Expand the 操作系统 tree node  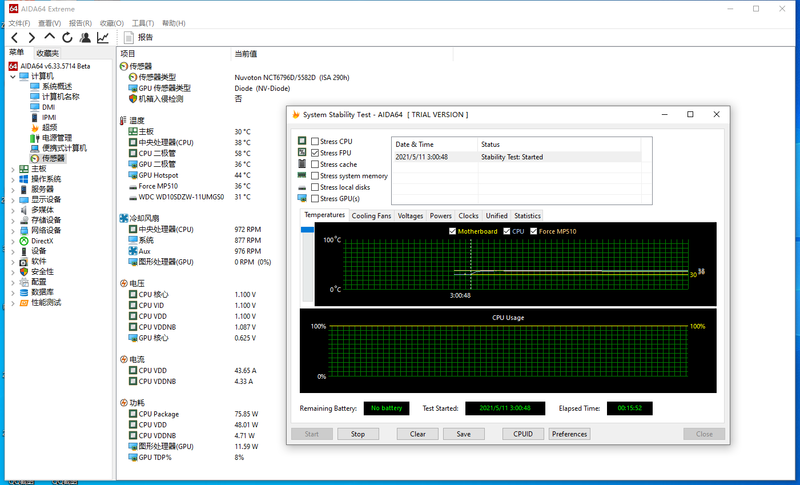click(x=13, y=179)
